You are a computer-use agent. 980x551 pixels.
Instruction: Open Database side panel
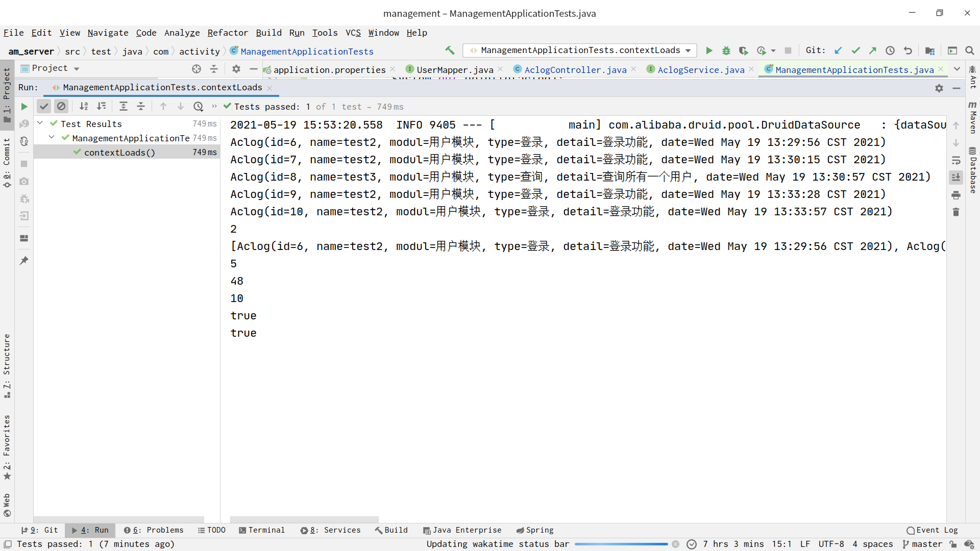tap(973, 170)
